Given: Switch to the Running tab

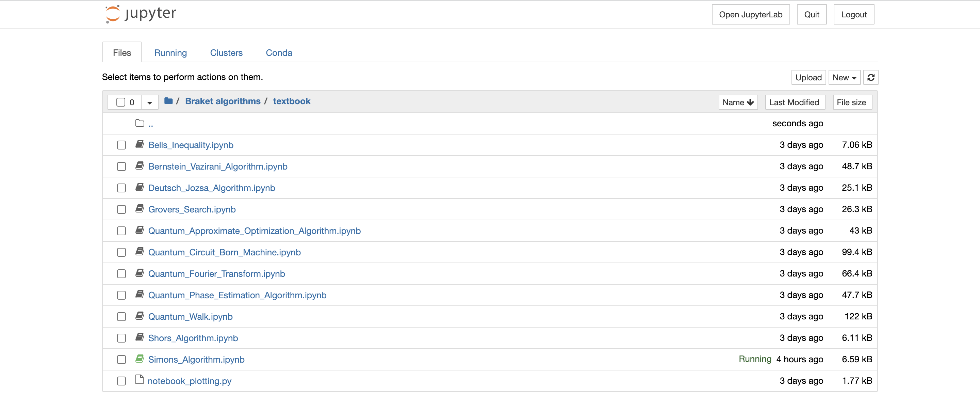Looking at the screenshot, I should pos(170,52).
